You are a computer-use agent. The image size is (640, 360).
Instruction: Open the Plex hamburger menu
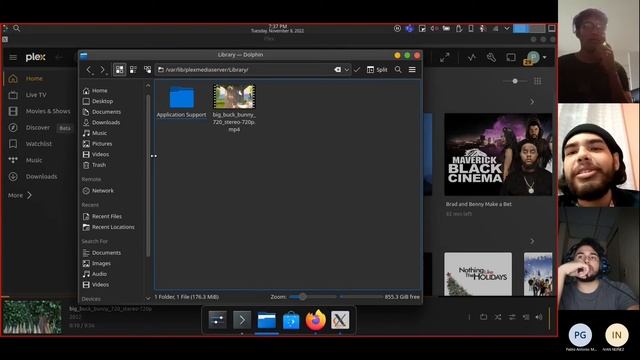(x=13, y=58)
